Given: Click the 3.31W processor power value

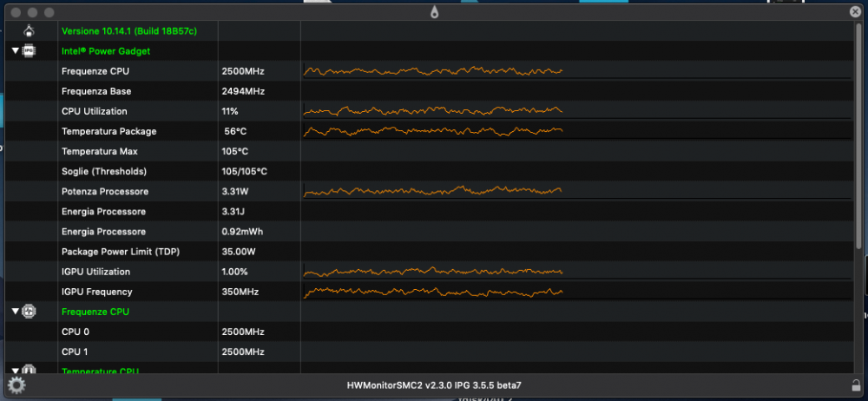Looking at the screenshot, I should click(237, 192).
